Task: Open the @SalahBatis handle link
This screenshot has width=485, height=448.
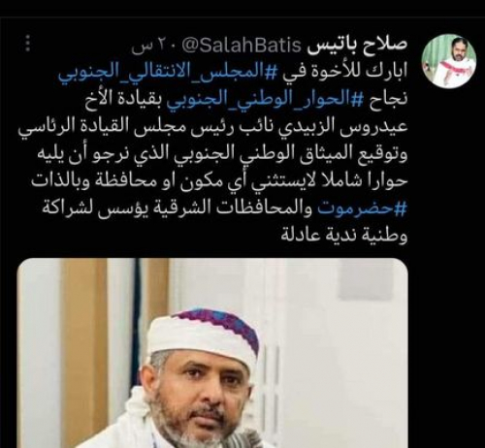Action: pyautogui.click(x=242, y=46)
